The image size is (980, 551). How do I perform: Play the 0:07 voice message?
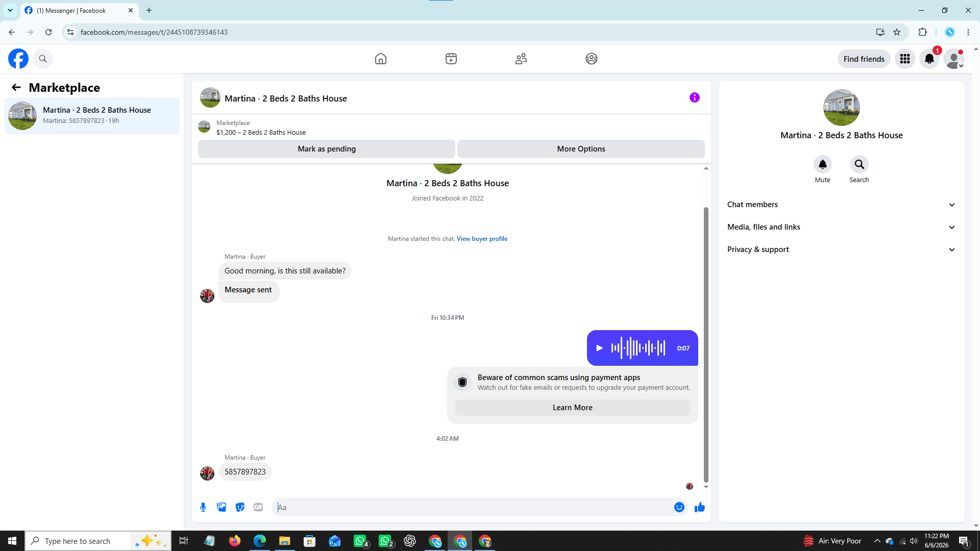pyautogui.click(x=599, y=348)
